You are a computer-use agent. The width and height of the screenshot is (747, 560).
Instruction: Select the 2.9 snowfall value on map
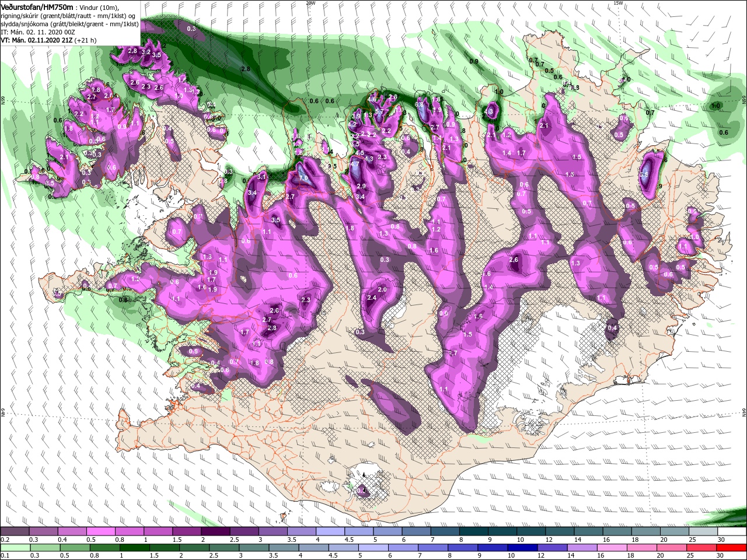point(361,186)
